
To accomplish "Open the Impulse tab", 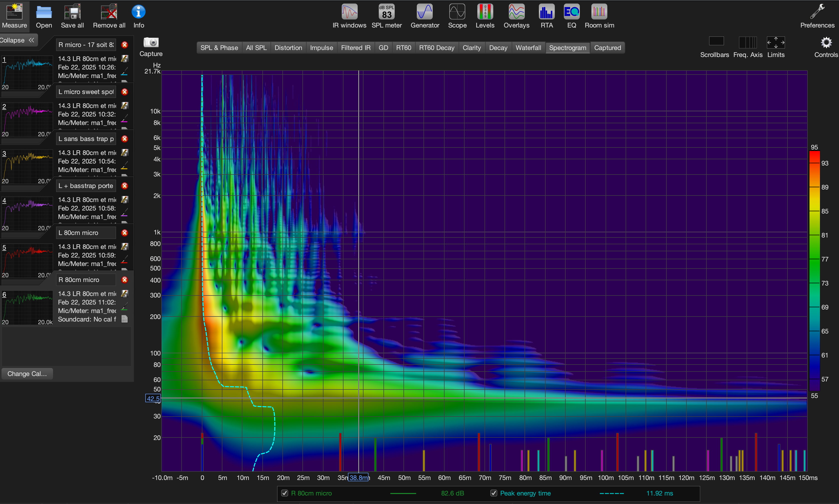I will click(x=321, y=48).
